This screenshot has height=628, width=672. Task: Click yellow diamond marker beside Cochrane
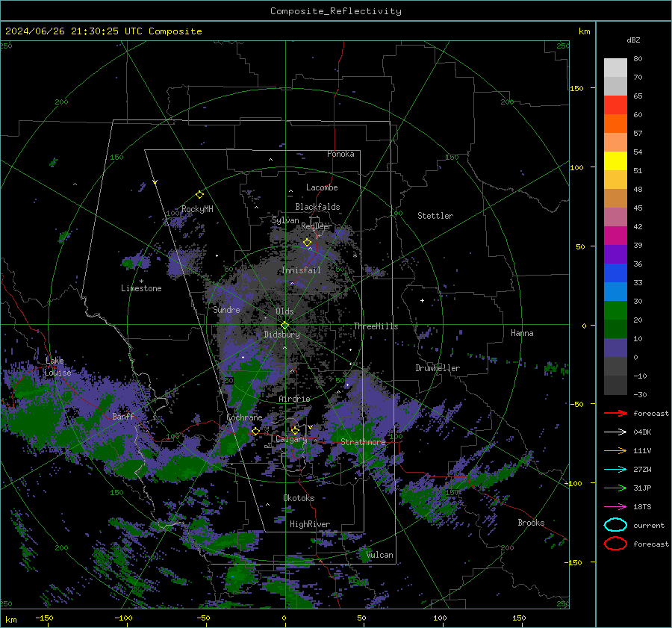click(x=255, y=431)
